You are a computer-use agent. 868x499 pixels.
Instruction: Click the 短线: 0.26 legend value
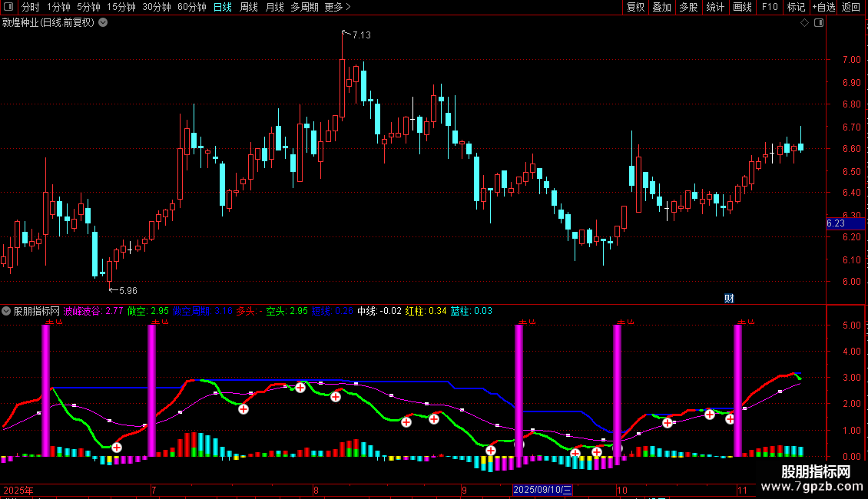coord(332,311)
